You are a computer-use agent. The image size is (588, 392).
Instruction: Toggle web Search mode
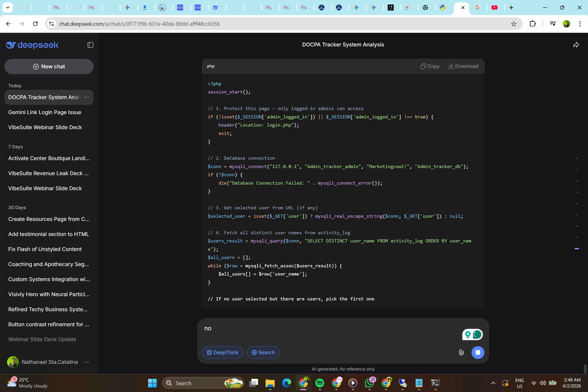click(263, 352)
